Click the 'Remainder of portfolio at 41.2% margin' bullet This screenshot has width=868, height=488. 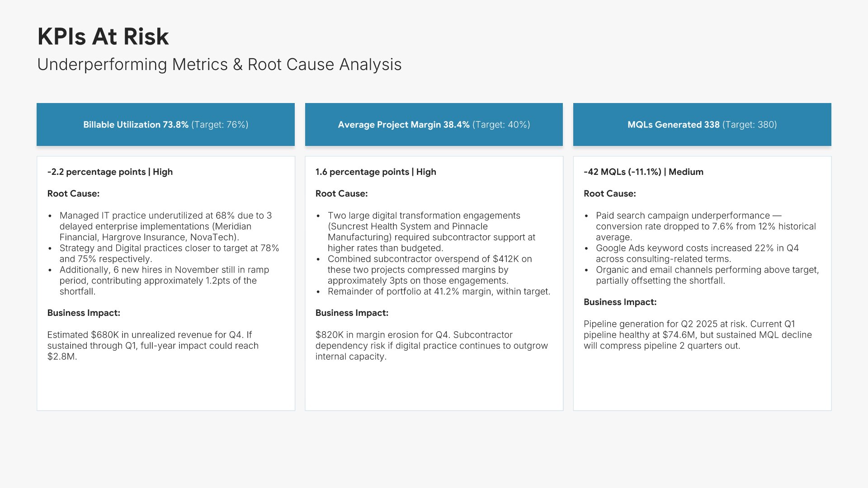[439, 291]
